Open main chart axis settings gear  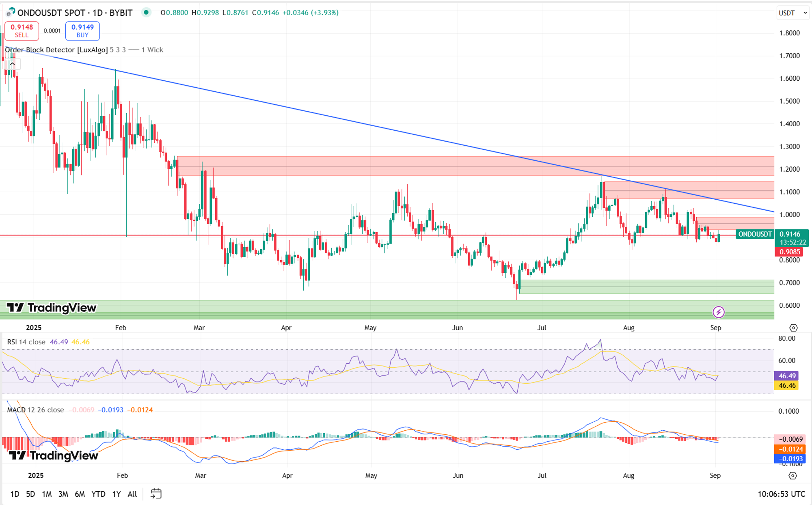(x=793, y=328)
